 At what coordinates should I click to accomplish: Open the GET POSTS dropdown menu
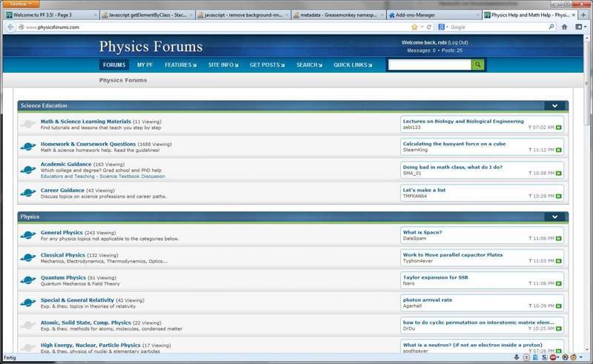click(x=267, y=64)
